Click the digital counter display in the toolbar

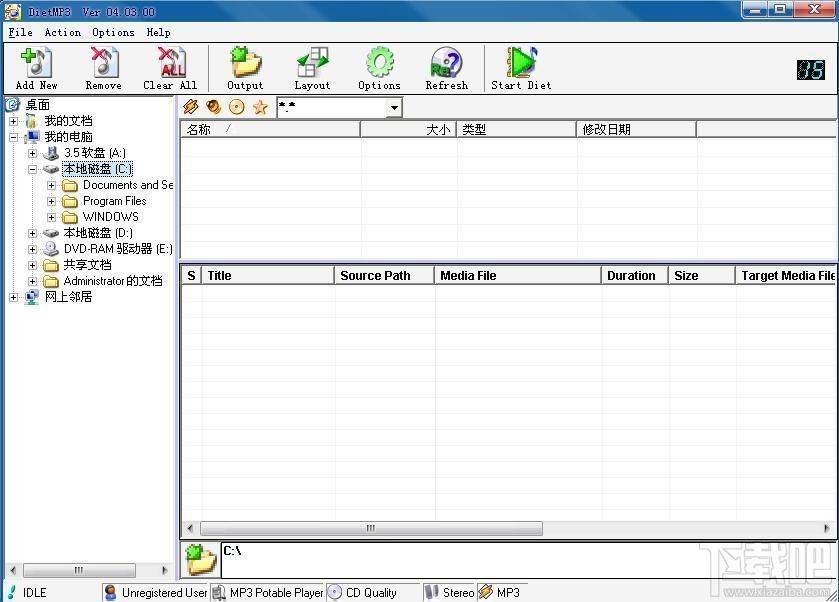(x=811, y=70)
